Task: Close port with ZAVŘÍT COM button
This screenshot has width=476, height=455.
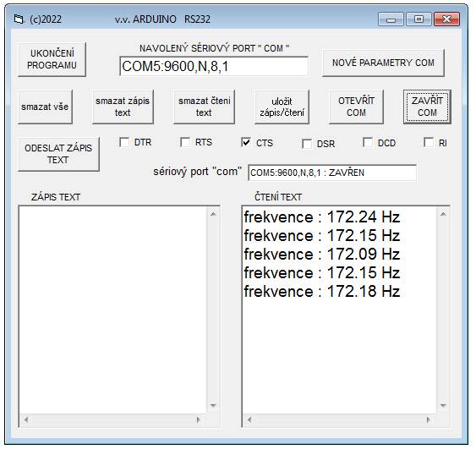Action: pyautogui.click(x=427, y=107)
